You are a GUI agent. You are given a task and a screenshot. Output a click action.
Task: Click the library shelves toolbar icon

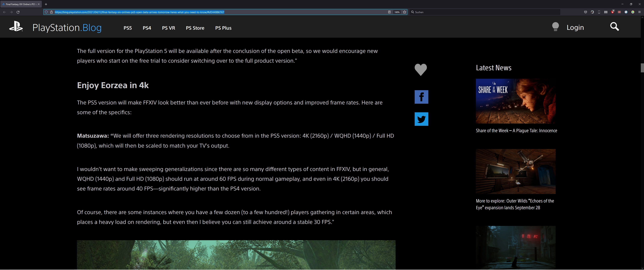pyautogui.click(x=606, y=12)
